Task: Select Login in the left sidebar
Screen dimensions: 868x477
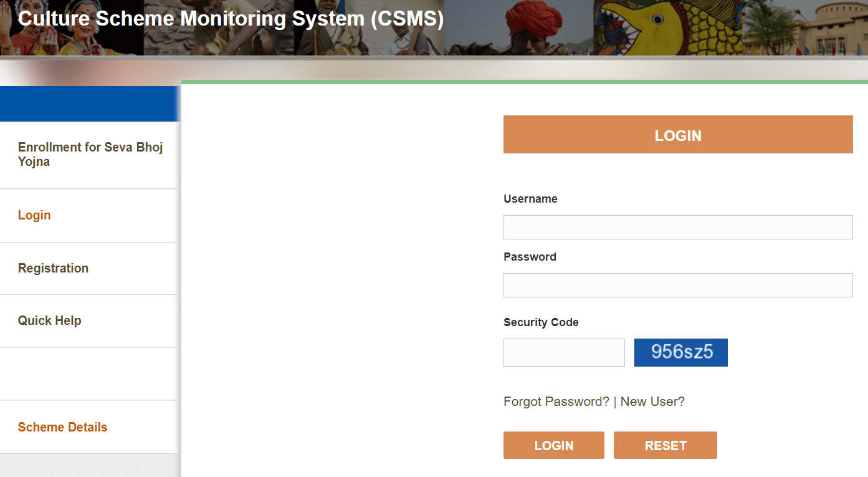Action: 34,215
